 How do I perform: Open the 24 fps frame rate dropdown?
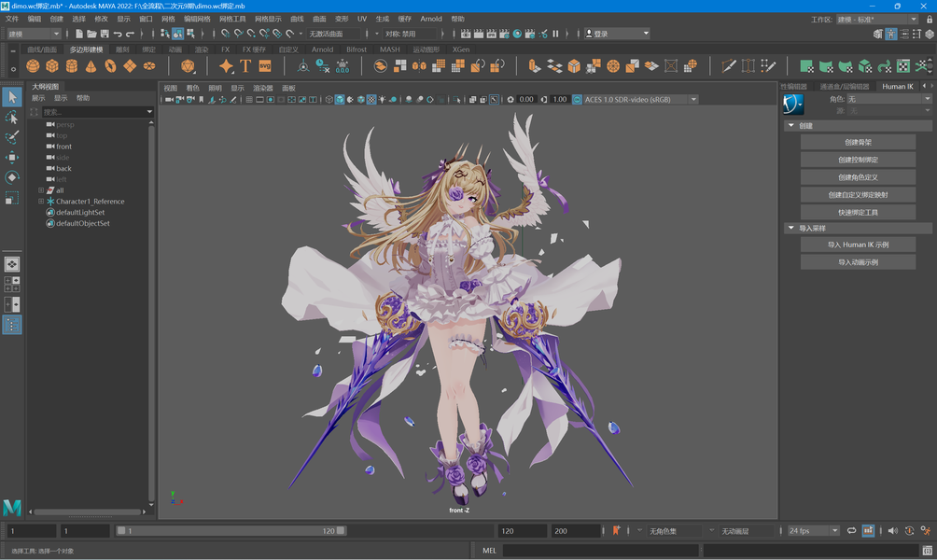click(x=813, y=531)
